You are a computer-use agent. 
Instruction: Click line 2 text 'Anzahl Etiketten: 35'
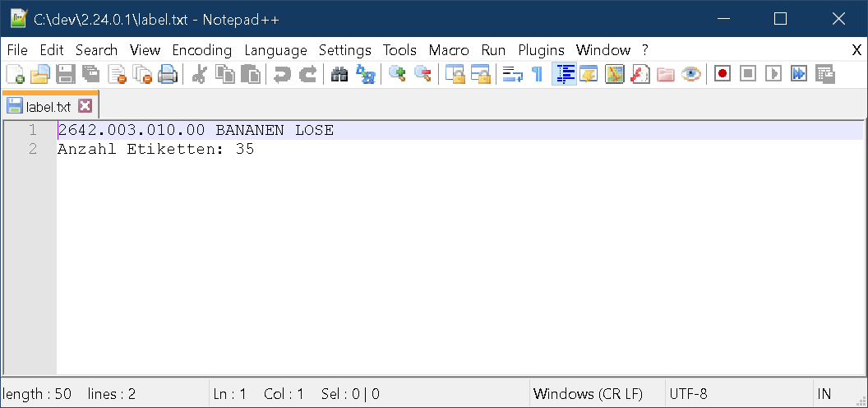[x=155, y=150]
